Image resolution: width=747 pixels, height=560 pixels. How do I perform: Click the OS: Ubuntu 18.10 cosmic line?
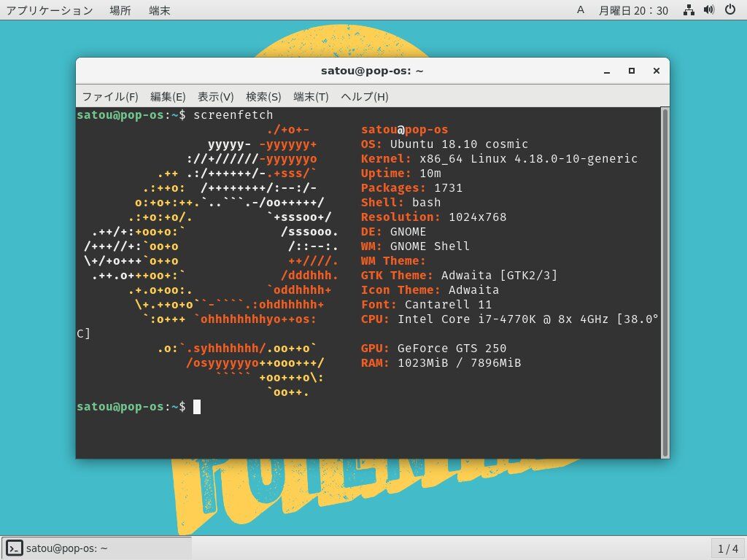point(444,144)
